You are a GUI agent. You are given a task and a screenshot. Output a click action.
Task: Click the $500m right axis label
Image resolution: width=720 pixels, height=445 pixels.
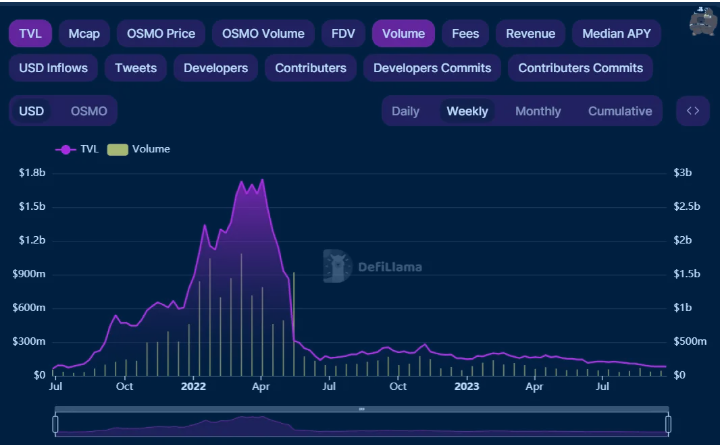coord(690,342)
